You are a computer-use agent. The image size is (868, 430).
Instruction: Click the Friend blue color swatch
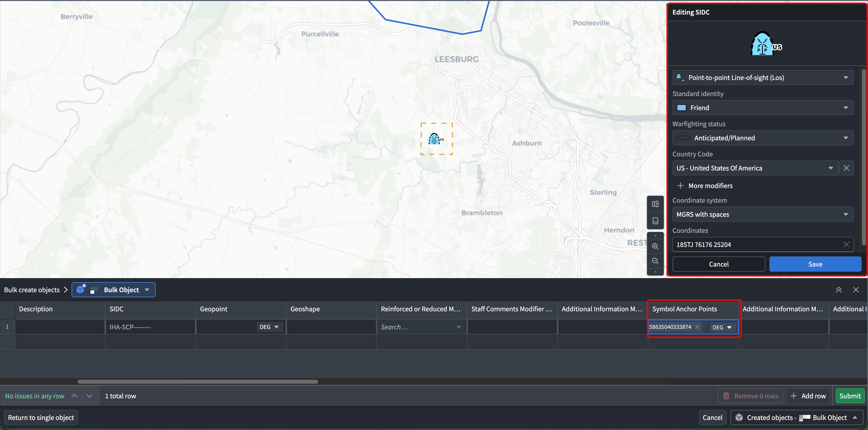click(681, 108)
